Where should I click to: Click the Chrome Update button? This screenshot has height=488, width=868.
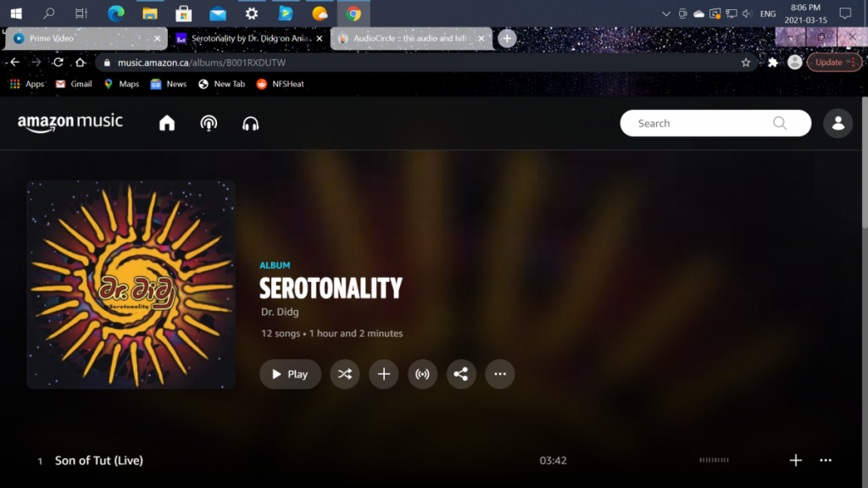[x=834, y=62]
